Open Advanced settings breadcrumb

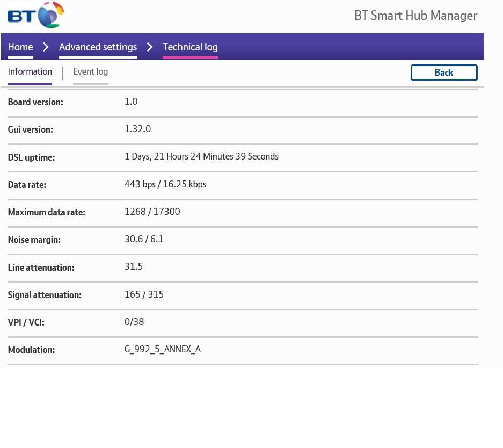(x=98, y=47)
